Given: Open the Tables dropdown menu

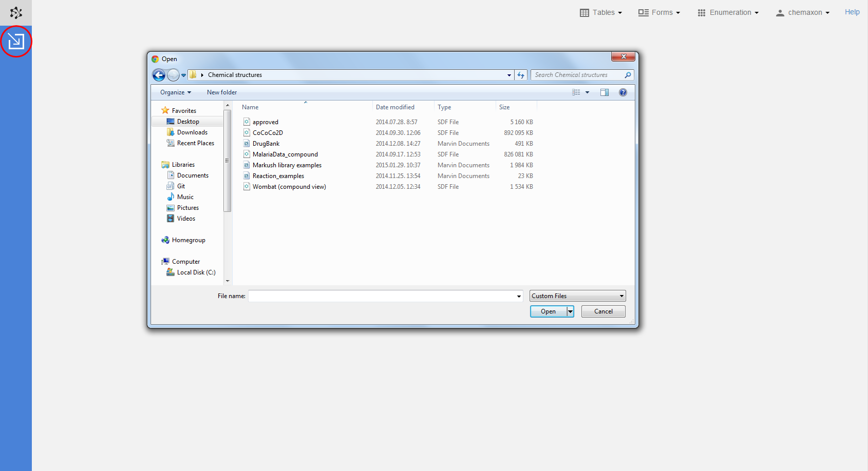Looking at the screenshot, I should [x=601, y=12].
